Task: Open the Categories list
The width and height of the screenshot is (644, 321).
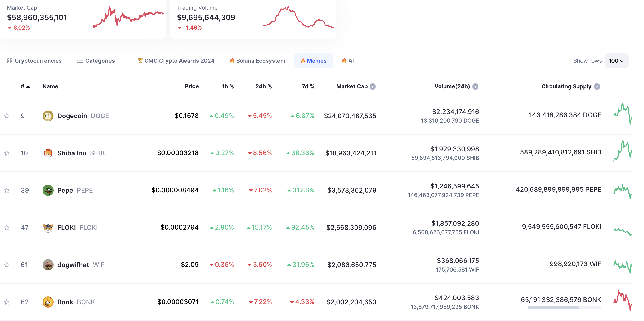Action: coord(96,61)
